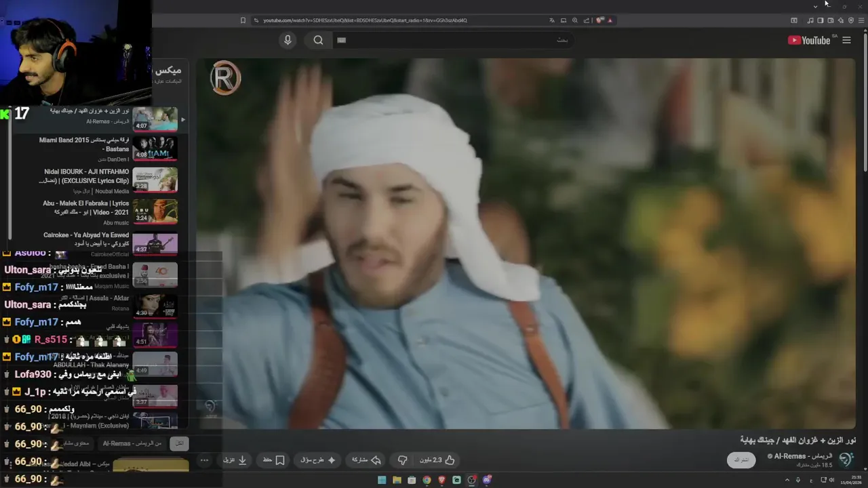
Task: Open the music note media control icon
Action: 810,20
